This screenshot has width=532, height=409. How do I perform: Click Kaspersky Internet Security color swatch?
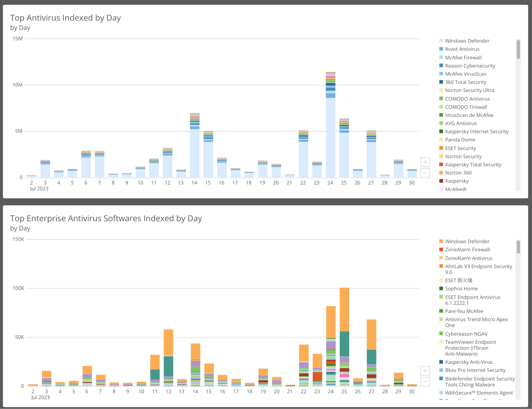tap(441, 131)
